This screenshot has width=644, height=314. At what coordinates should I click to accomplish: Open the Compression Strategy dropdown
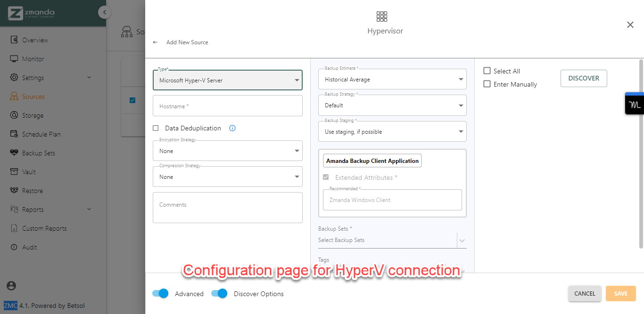228,177
